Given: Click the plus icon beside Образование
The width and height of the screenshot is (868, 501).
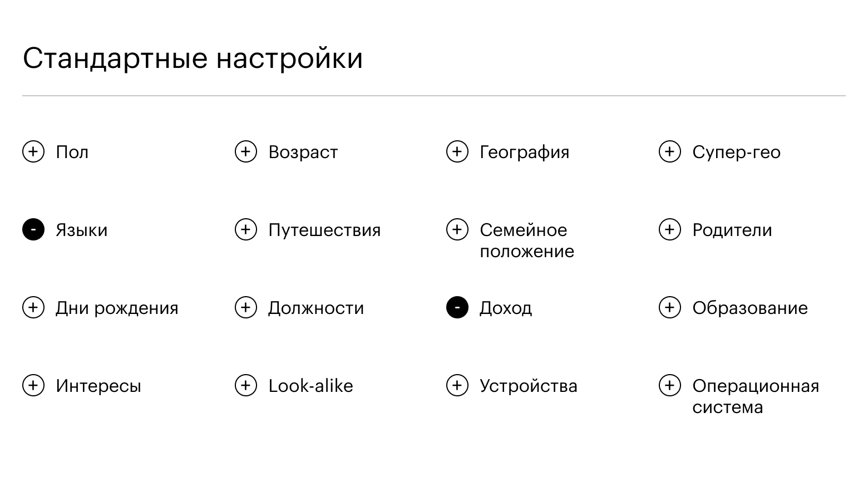Looking at the screenshot, I should click(670, 307).
